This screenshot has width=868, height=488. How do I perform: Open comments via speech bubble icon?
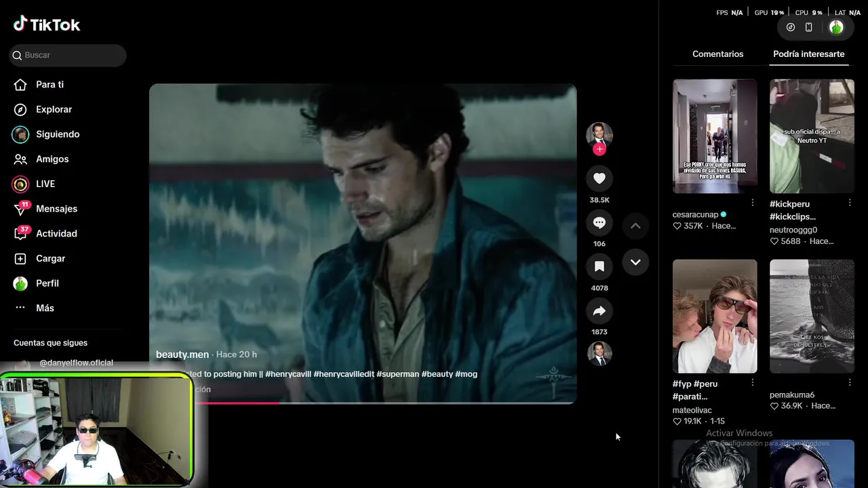click(599, 222)
